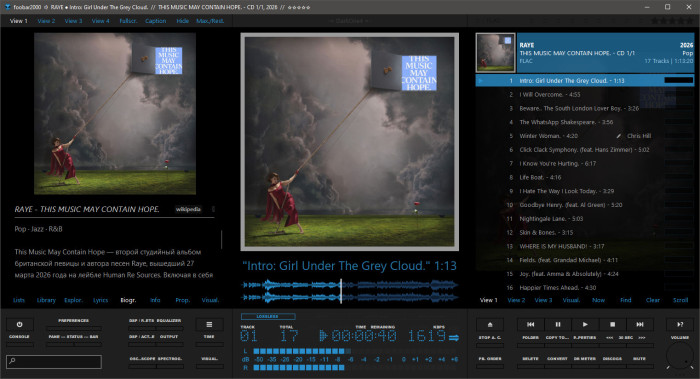This screenshot has width=700, height=379.
Task: Open the Lyrics tab in left panel
Action: pyautogui.click(x=100, y=300)
